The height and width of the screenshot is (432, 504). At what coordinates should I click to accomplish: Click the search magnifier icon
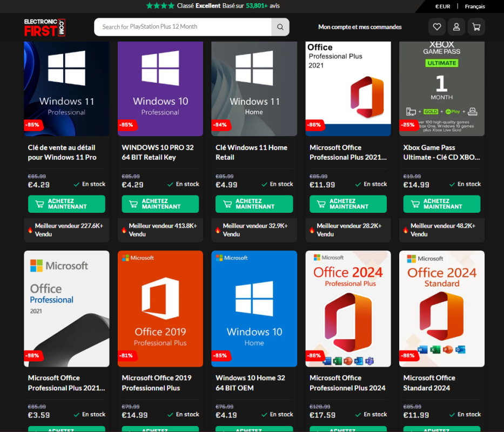(280, 27)
